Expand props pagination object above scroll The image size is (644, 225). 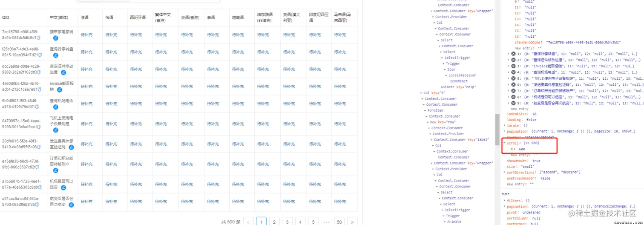pos(505,132)
